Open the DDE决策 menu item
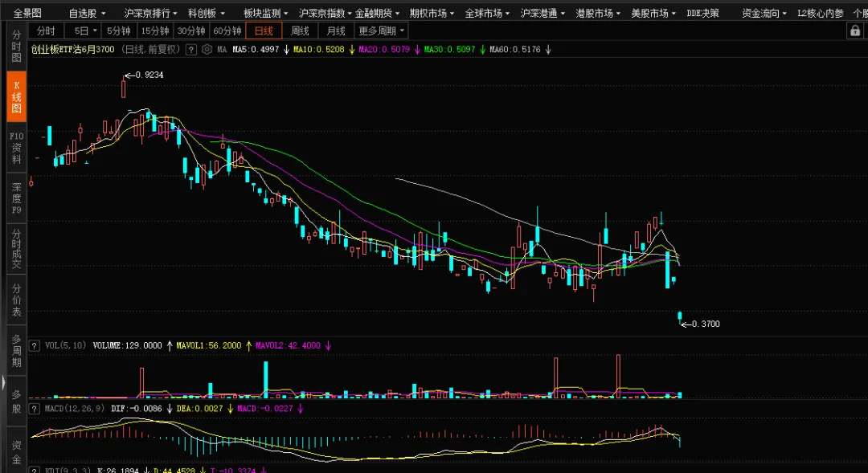 [x=702, y=13]
